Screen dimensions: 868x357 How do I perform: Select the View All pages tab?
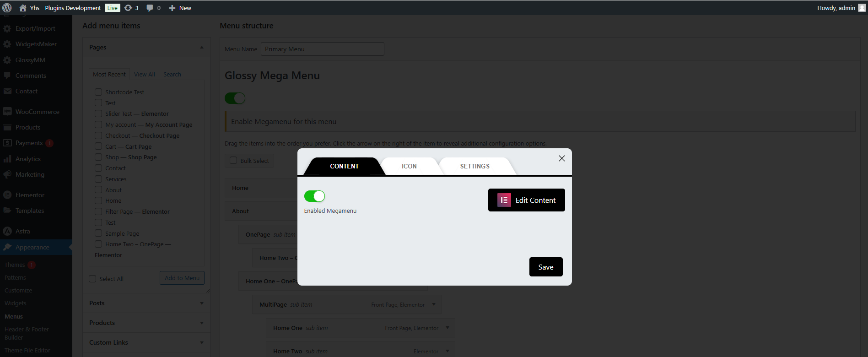145,74
